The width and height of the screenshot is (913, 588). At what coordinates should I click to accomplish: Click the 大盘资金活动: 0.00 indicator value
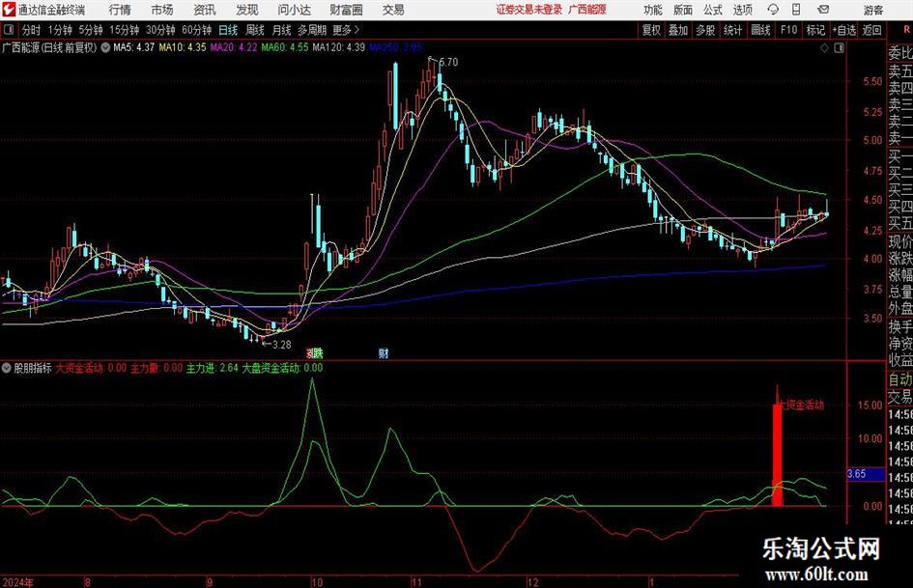coord(282,368)
